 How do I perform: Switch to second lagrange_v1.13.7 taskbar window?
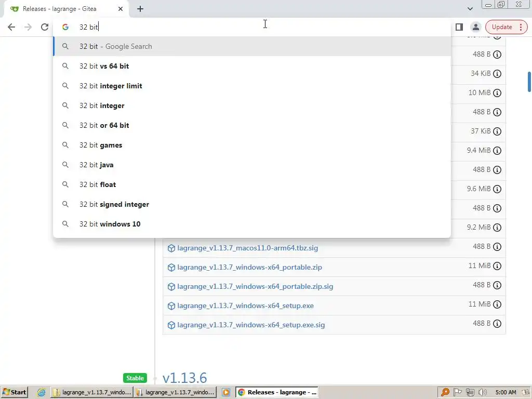pyautogui.click(x=175, y=392)
